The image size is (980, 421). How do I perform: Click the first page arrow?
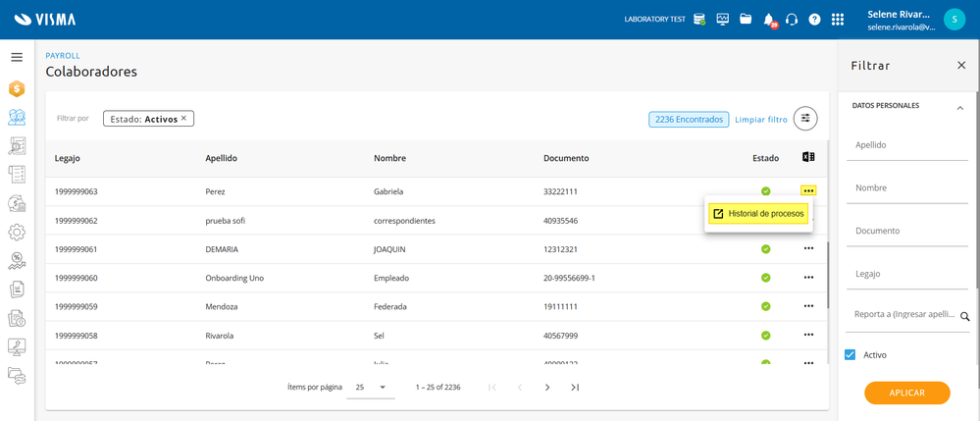[x=491, y=388]
